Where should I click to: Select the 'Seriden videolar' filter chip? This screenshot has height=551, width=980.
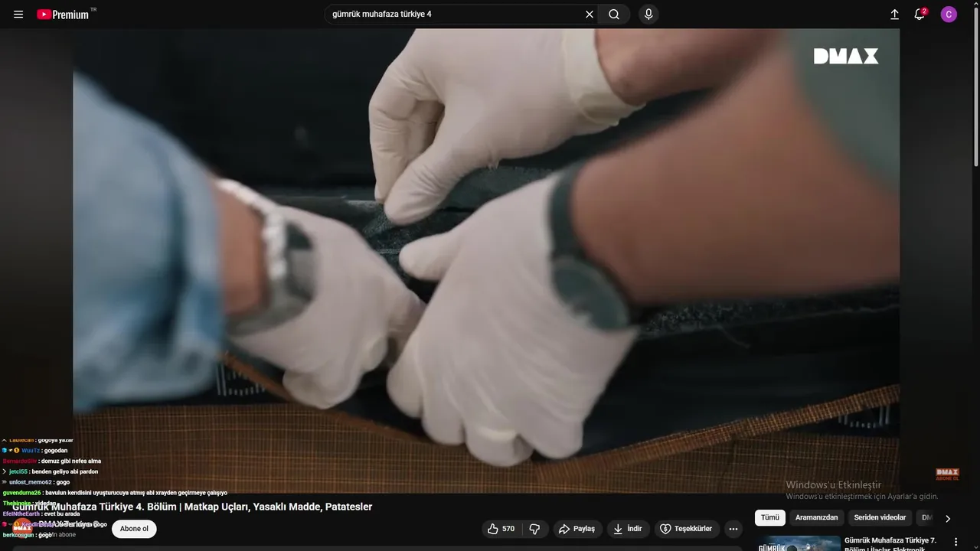(x=880, y=518)
